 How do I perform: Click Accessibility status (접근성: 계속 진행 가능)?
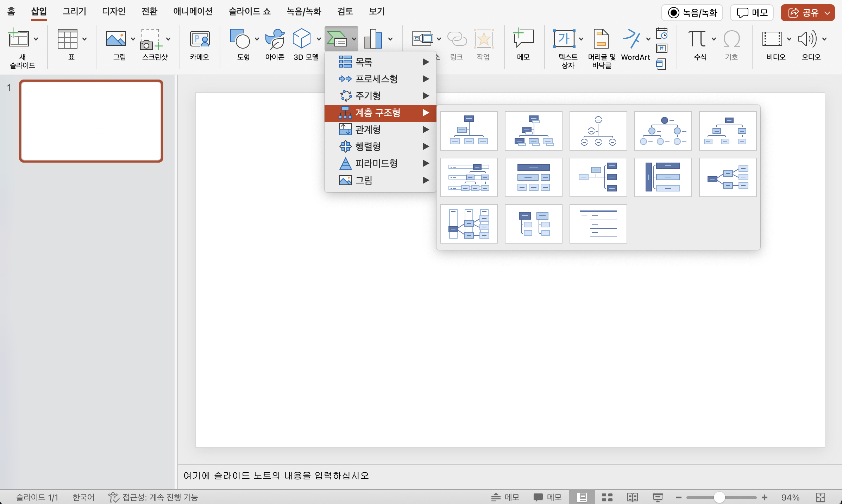tap(153, 497)
